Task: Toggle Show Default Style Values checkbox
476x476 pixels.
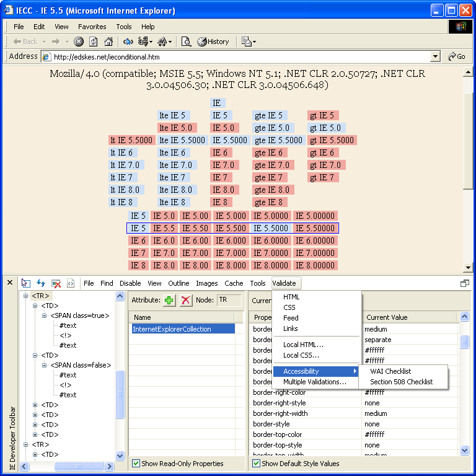Action: 257,464
